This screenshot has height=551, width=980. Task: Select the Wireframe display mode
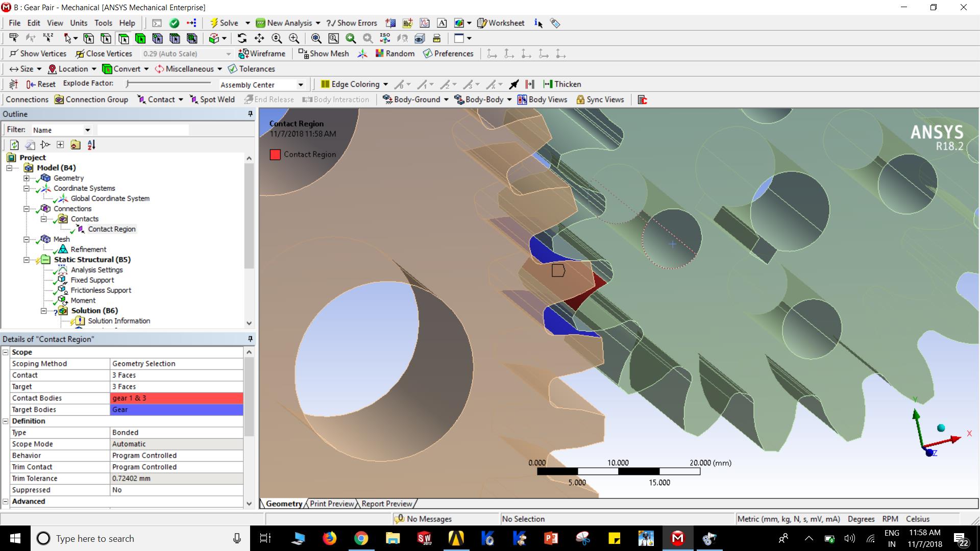point(262,53)
